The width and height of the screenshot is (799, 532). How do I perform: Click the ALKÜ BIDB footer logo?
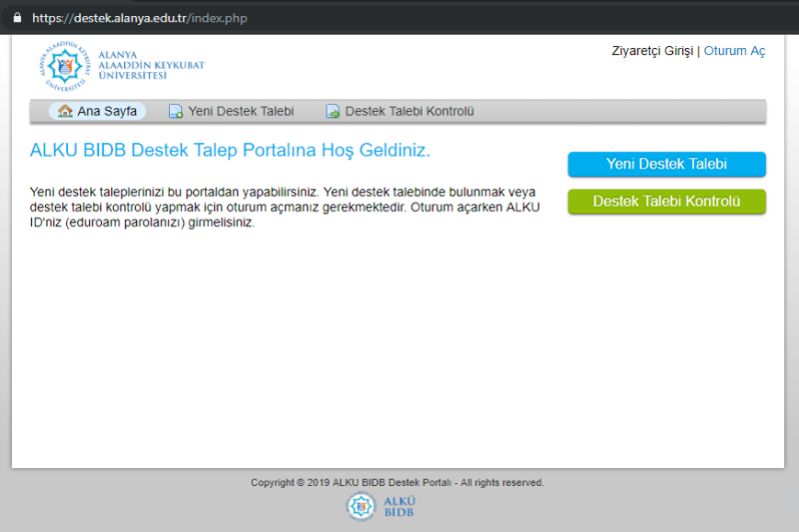pyautogui.click(x=381, y=506)
